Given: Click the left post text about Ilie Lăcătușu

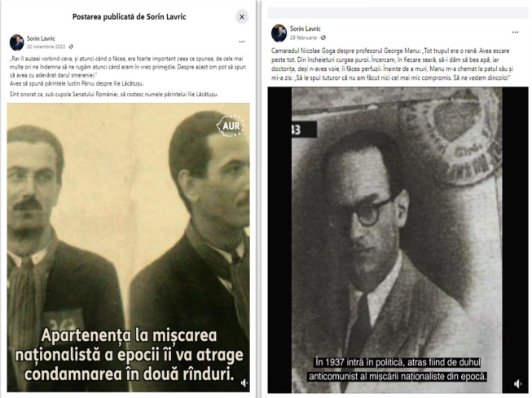Looking at the screenshot, I should 128,77.
